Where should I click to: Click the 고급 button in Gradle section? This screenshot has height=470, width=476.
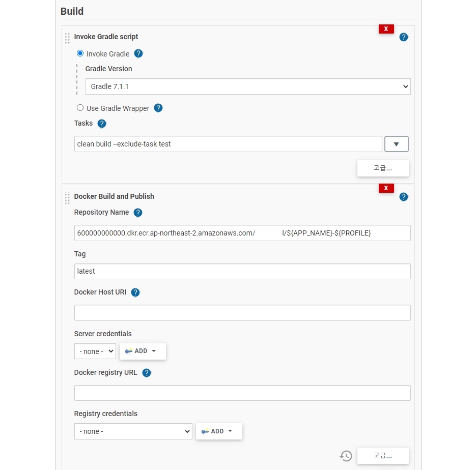[383, 168]
